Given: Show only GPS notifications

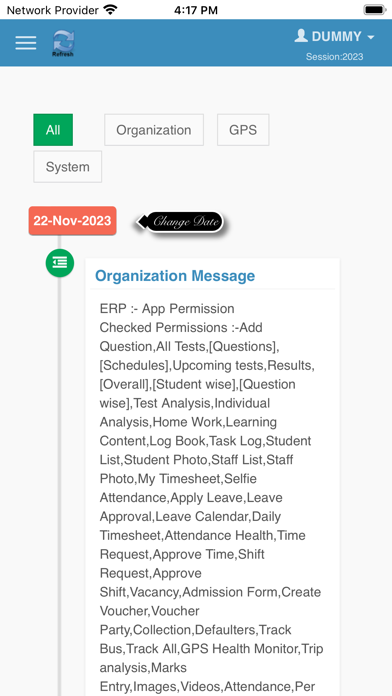Looking at the screenshot, I should (x=243, y=130).
